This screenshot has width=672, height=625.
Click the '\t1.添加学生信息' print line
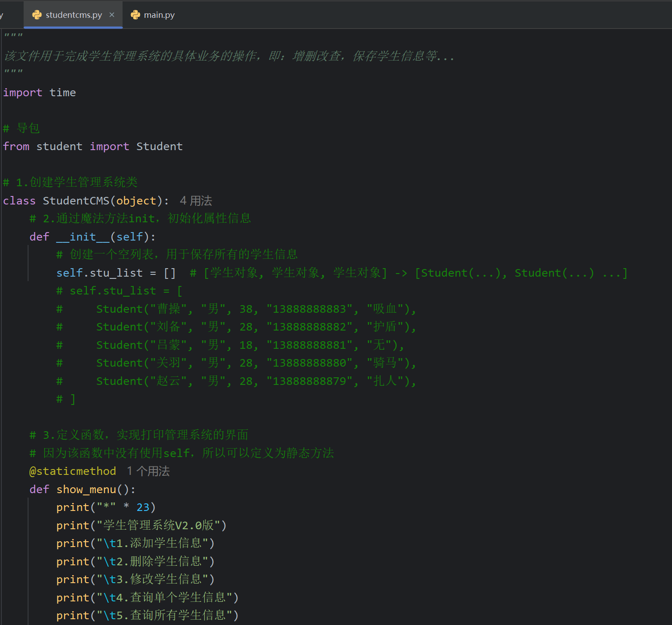click(x=135, y=543)
